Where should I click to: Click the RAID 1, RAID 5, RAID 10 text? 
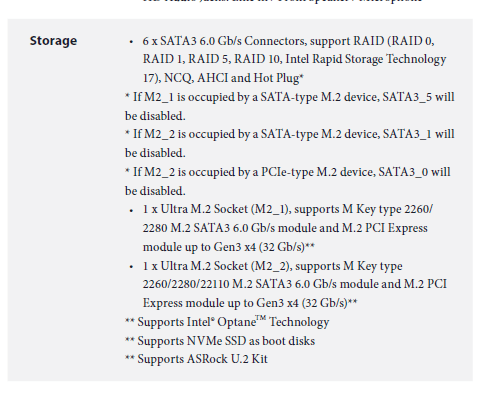[212, 59]
